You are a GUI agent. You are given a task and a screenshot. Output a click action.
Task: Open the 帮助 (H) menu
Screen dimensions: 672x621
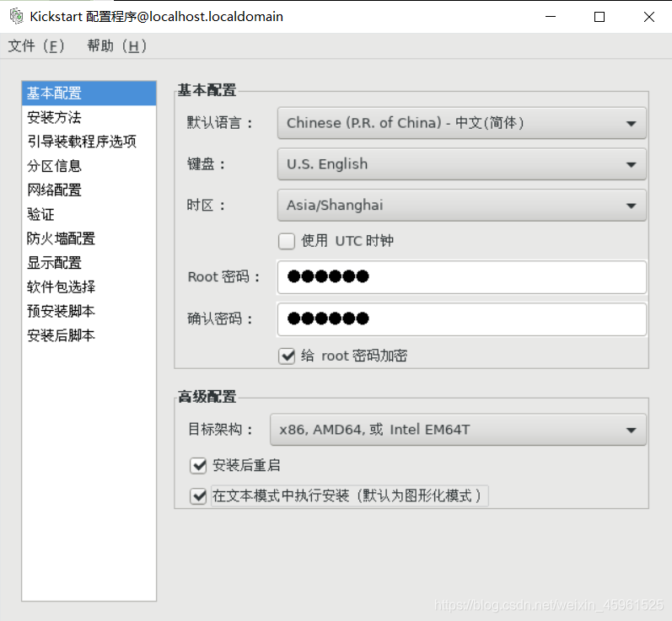[116, 46]
